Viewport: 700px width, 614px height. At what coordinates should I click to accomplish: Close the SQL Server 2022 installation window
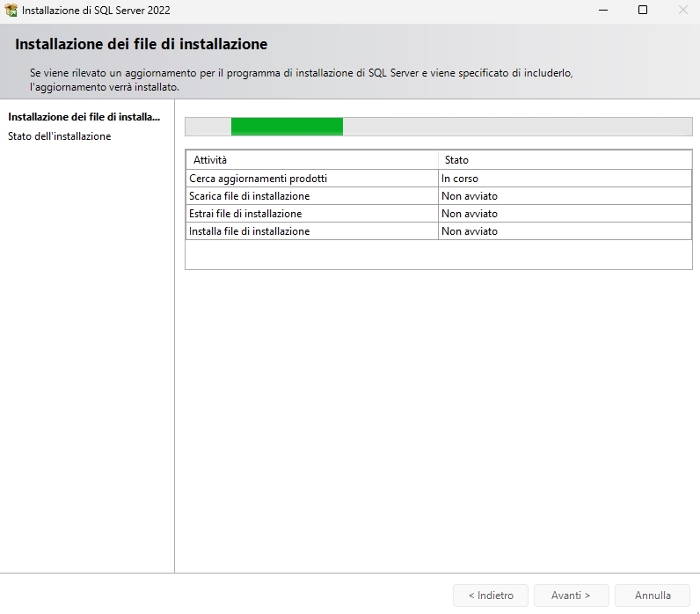pos(682,10)
